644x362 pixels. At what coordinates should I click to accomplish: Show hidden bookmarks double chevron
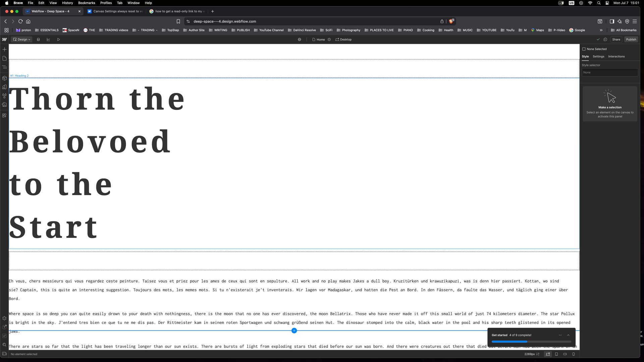(x=601, y=30)
